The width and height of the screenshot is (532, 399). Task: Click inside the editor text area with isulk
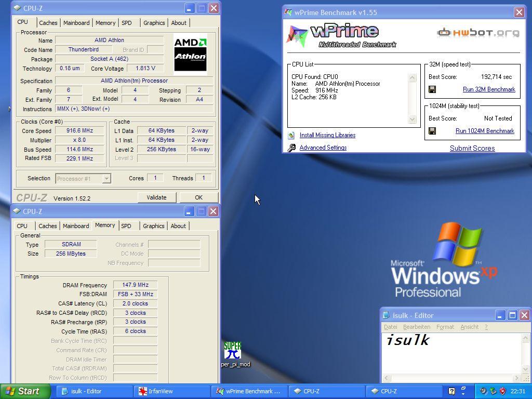click(451, 353)
